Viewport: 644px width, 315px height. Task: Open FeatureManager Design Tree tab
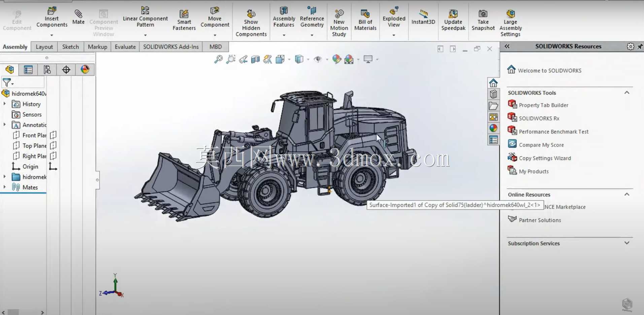point(10,69)
